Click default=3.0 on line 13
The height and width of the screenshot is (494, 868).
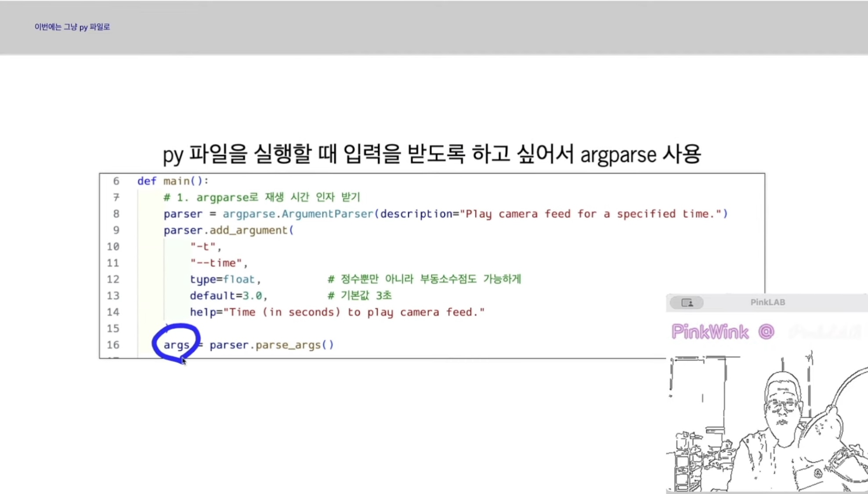pyautogui.click(x=226, y=296)
